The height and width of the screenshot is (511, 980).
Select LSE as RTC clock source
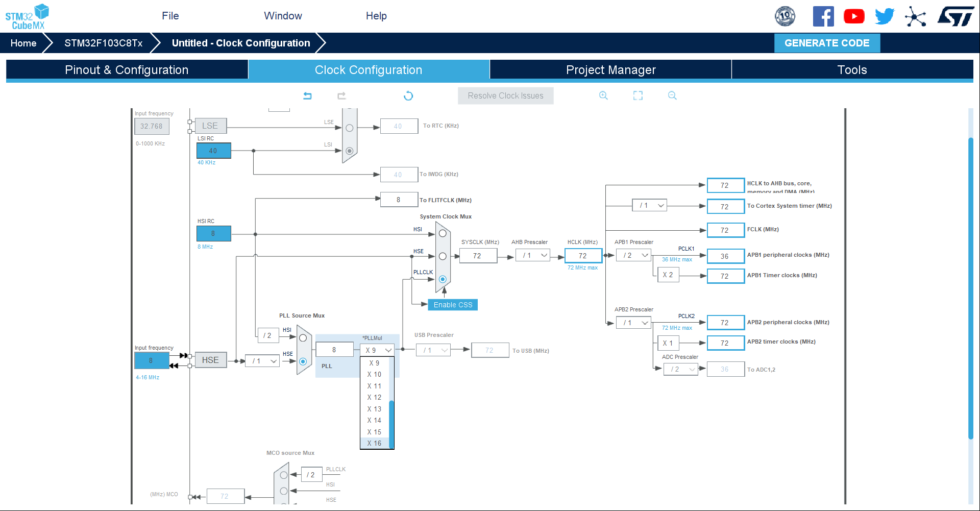(x=349, y=128)
